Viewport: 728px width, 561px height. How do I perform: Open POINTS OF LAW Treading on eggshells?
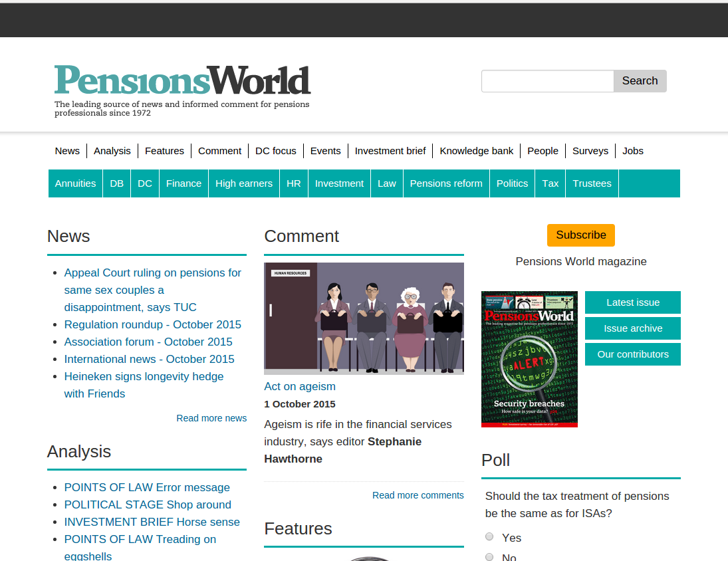pos(140,547)
